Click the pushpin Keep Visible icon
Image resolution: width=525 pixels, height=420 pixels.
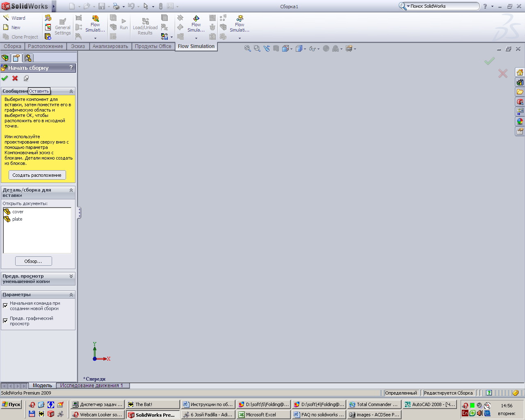pos(26,78)
